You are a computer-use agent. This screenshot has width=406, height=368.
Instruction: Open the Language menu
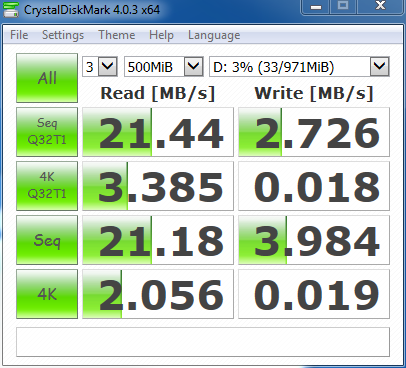coord(214,35)
